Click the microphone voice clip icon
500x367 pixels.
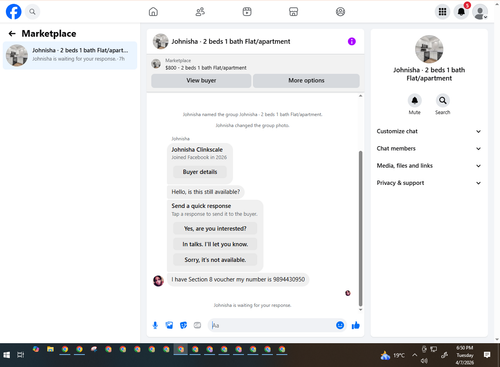click(155, 325)
